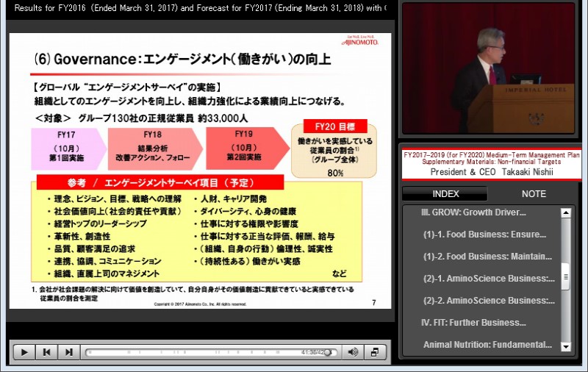Switch layout with the window swap icon
This screenshot has height=372, width=588.
[374, 352]
